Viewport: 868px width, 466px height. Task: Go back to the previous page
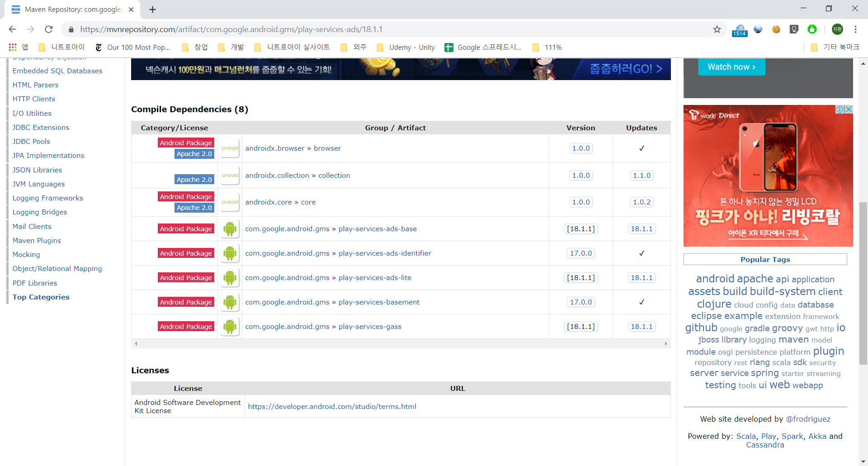click(x=12, y=29)
